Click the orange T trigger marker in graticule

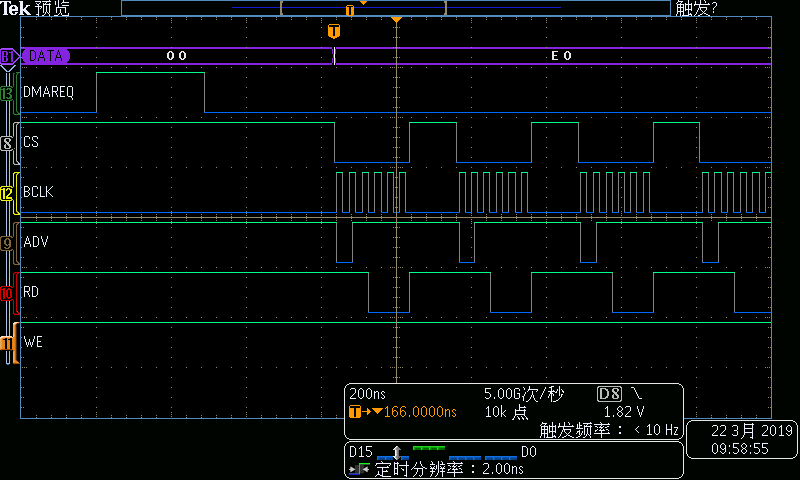point(334,31)
